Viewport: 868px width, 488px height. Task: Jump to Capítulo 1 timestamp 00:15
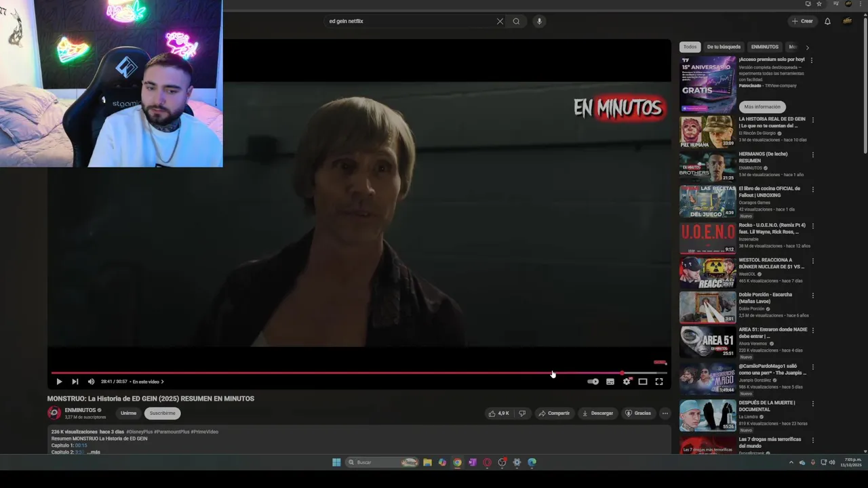pos(81,445)
